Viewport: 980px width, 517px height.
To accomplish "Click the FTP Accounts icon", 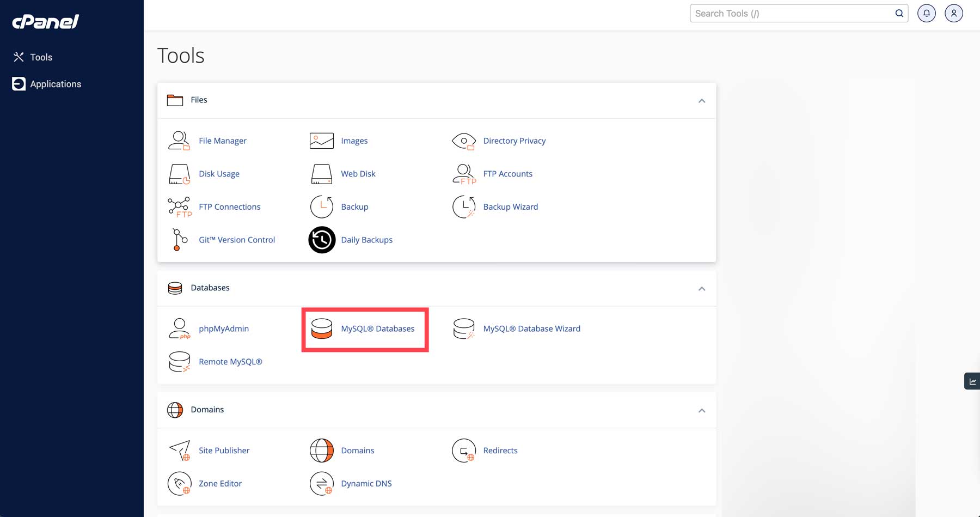I will (463, 173).
